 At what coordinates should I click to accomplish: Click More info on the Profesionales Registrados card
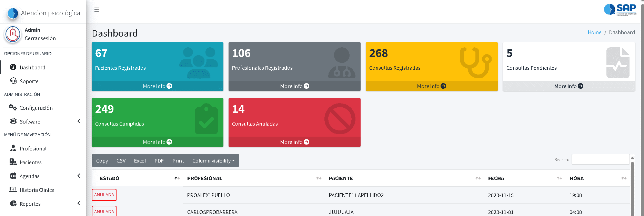(x=294, y=86)
